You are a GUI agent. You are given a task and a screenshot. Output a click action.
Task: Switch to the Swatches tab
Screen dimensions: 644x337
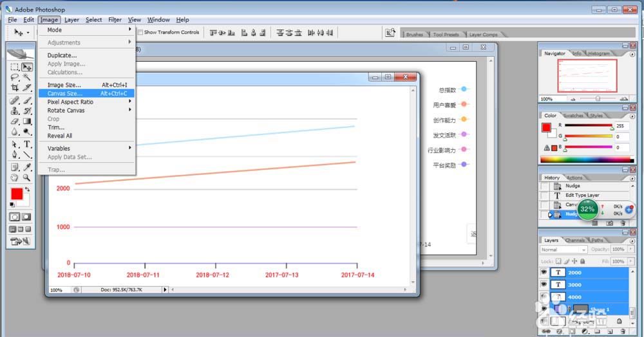[x=573, y=116]
